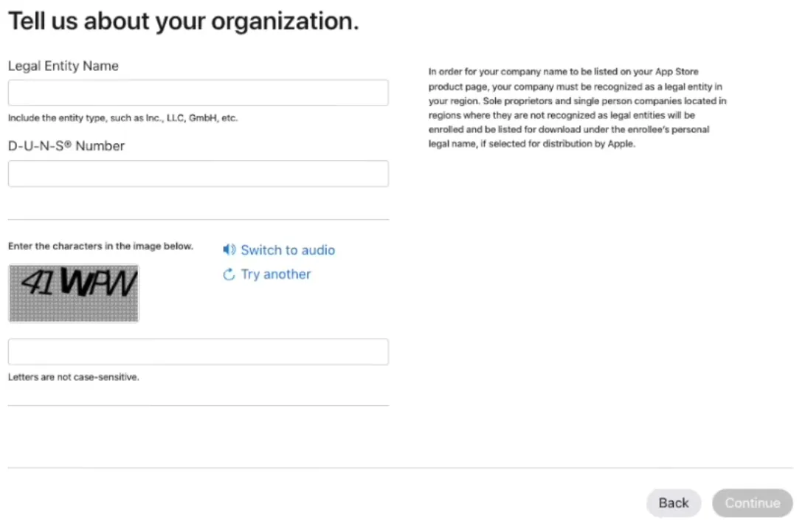Click the speaker icon next to Switch to audio

229,249
